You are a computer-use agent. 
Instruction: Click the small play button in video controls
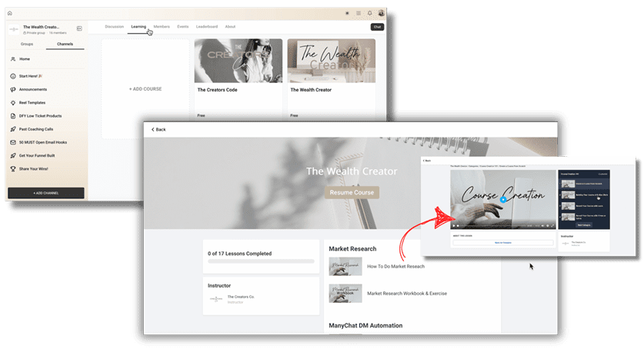coord(454,226)
